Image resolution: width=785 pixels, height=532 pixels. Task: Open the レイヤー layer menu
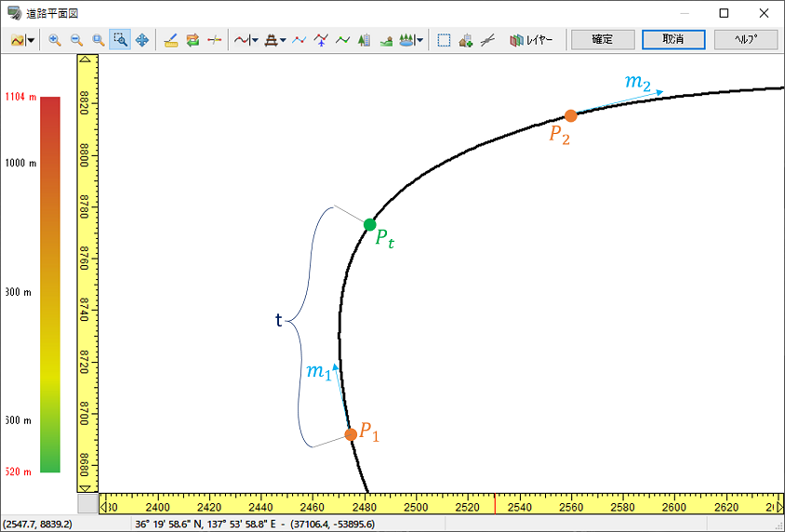click(x=531, y=40)
